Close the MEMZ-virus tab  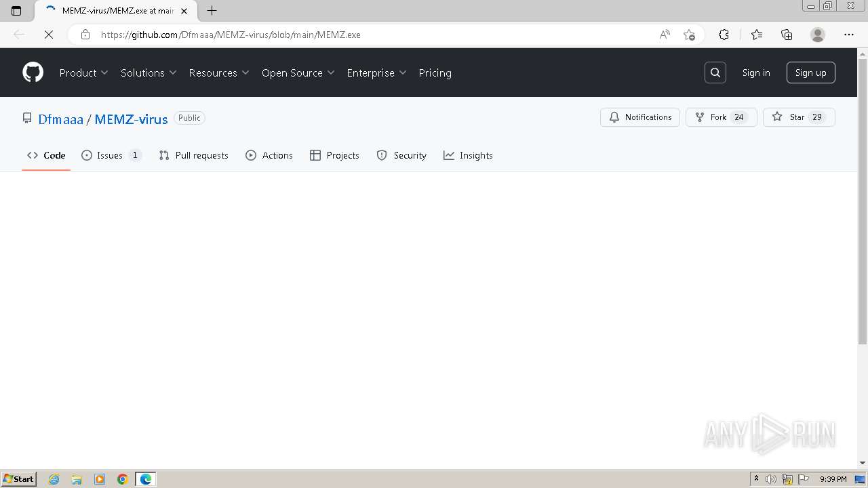[184, 11]
